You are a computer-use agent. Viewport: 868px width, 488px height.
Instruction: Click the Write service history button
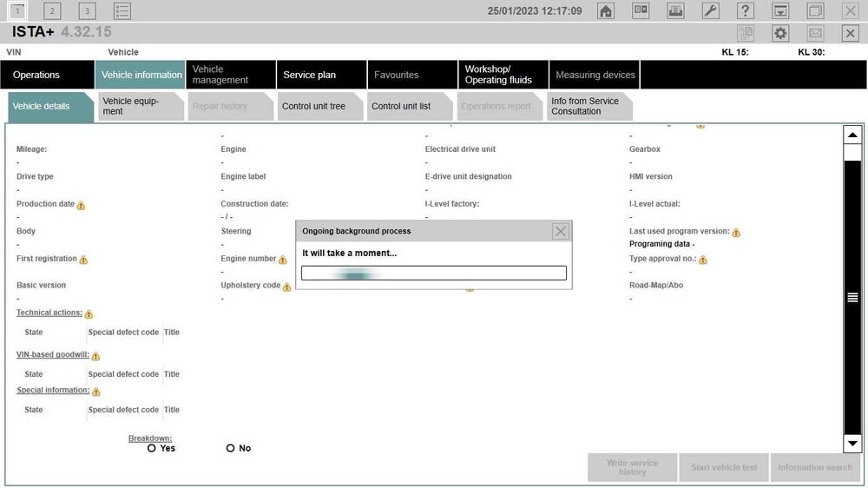(632, 467)
